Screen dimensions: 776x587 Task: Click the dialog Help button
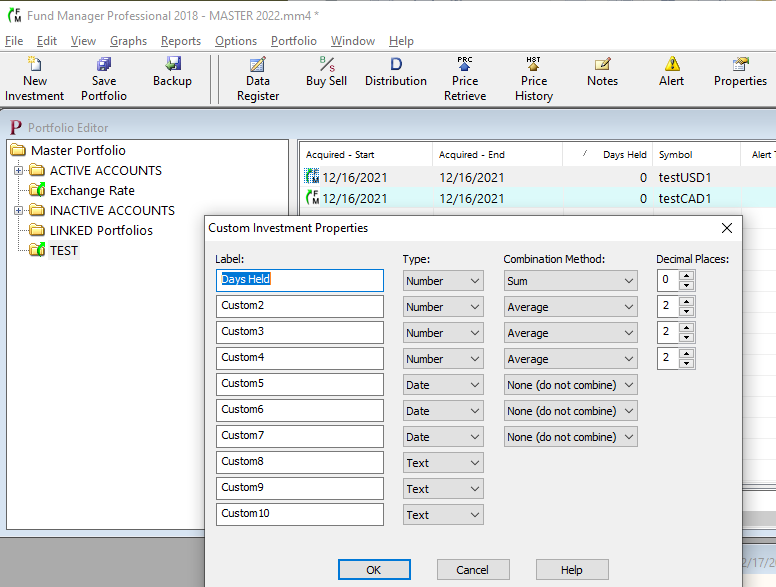[x=572, y=570]
